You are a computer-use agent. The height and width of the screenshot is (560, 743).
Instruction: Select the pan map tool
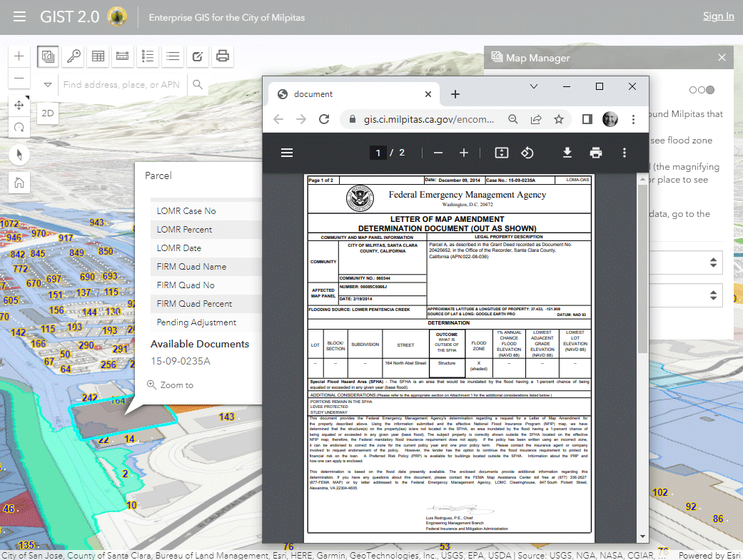point(19,105)
